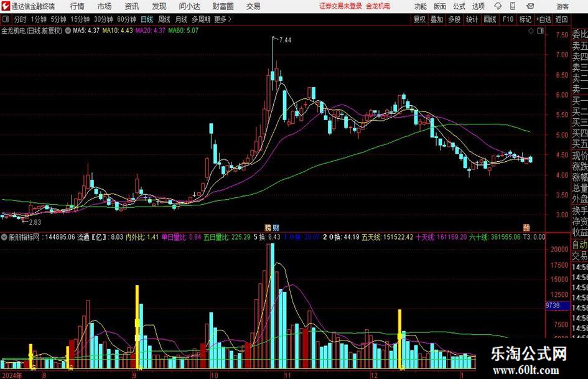Viewport: 588px width, 379px height.
Task: Open the 功能 menu
Action: (x=420, y=6)
